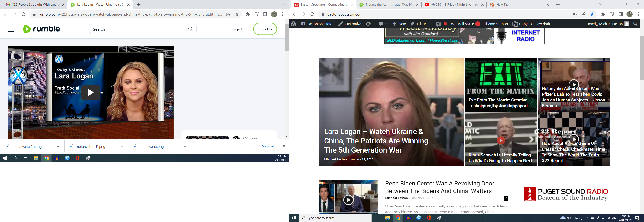Open the WordPress logo admin menu
This screenshot has width=644, height=222.
click(x=293, y=24)
